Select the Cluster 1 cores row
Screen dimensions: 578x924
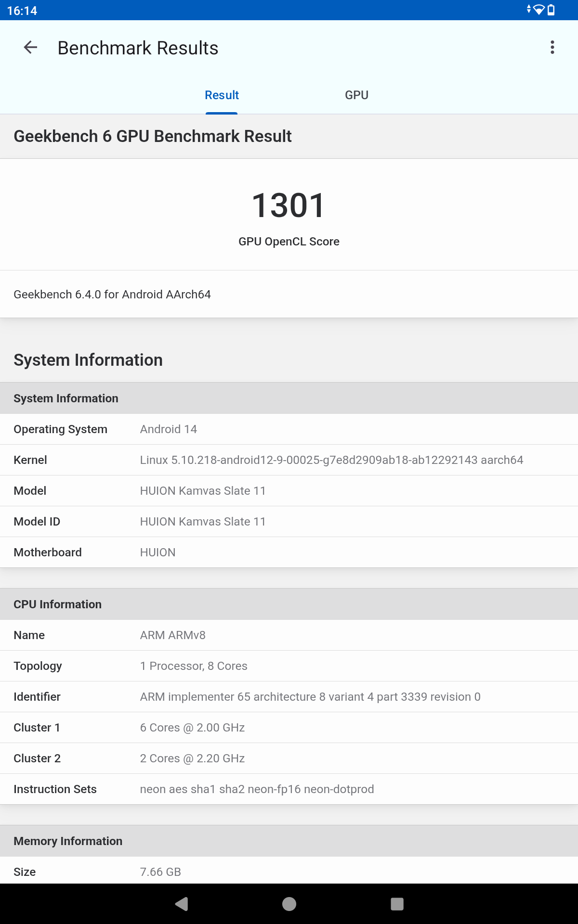point(289,728)
